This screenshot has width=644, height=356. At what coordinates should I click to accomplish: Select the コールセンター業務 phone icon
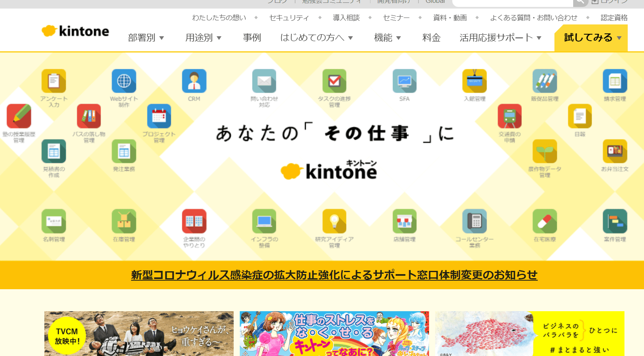(475, 221)
